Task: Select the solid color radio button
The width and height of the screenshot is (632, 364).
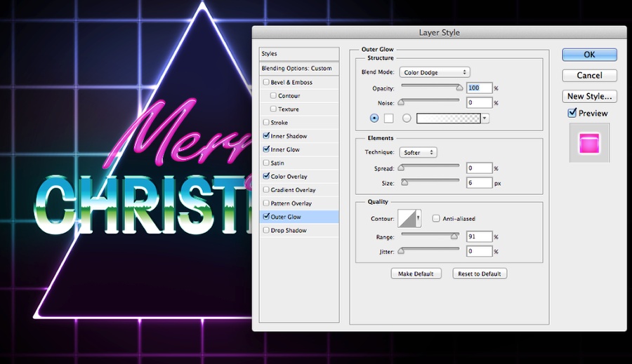Action: [374, 118]
